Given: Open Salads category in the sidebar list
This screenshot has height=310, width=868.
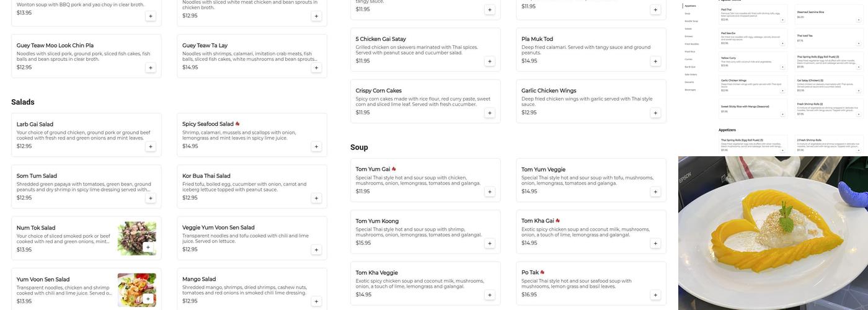Looking at the screenshot, I should pos(688,29).
